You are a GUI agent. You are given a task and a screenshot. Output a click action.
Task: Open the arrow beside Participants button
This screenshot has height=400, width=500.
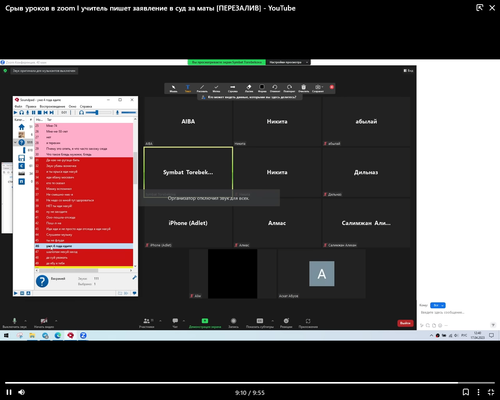[160, 321]
